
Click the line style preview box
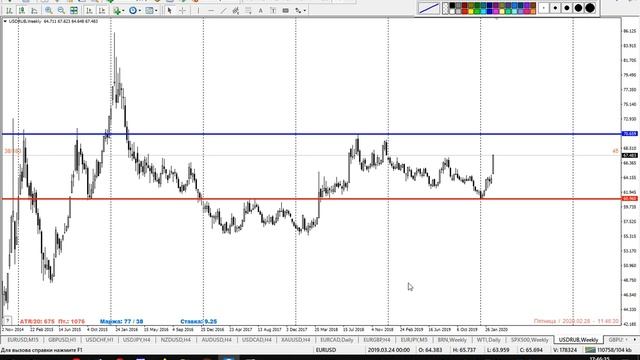(x=429, y=8)
